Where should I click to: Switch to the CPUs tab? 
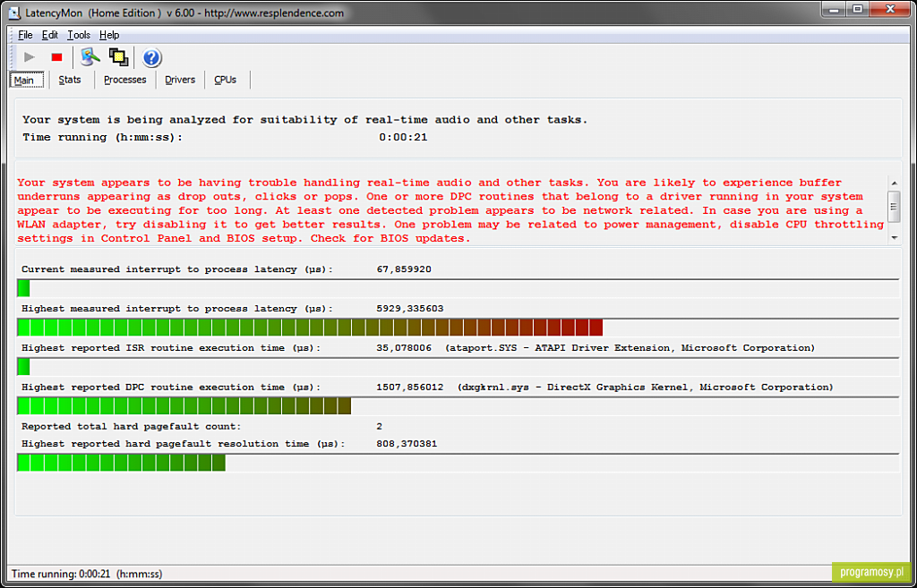(225, 80)
